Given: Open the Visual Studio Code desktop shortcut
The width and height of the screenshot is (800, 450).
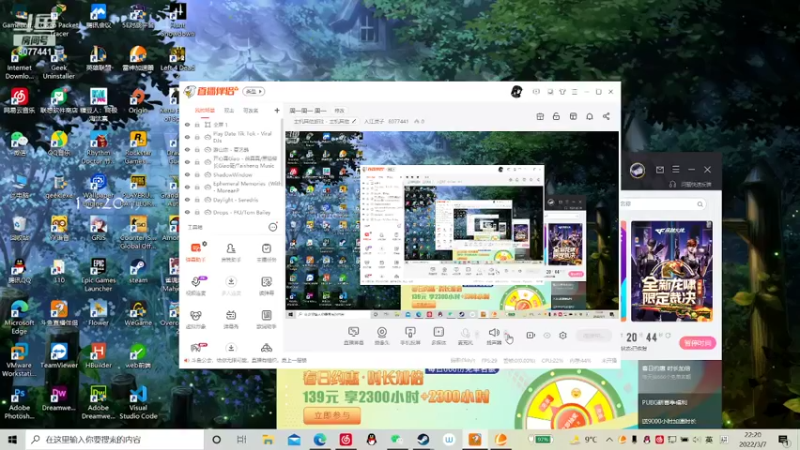Looking at the screenshot, I should [x=138, y=403].
